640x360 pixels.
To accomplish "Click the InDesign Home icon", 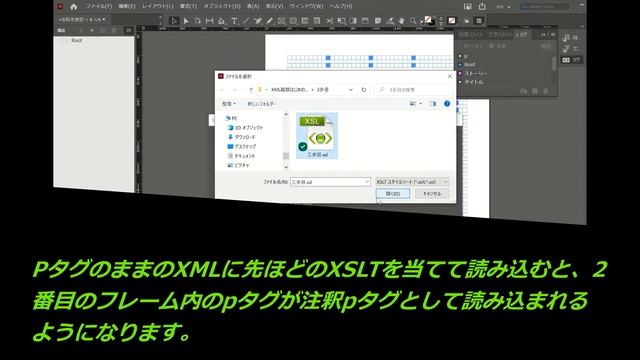I will click(73, 7).
